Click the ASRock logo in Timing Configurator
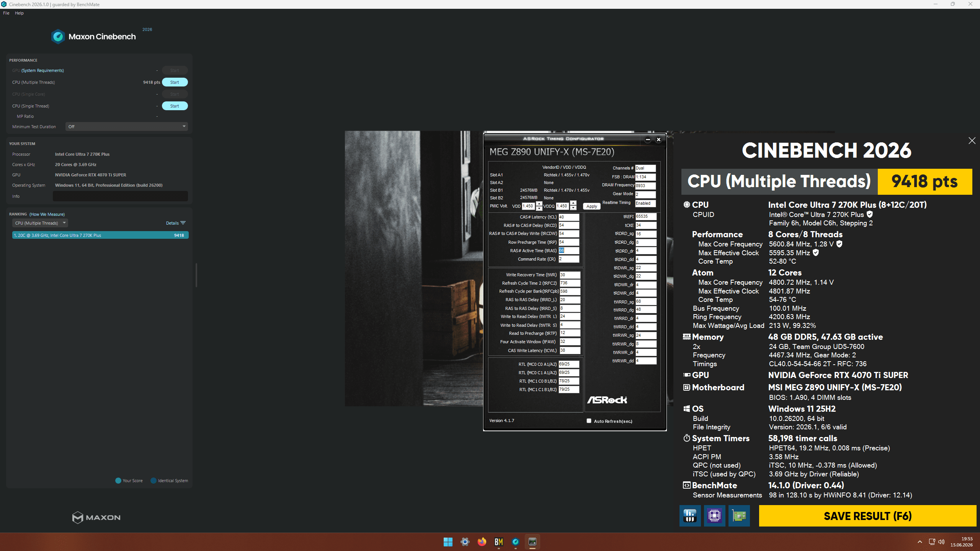 607,400
